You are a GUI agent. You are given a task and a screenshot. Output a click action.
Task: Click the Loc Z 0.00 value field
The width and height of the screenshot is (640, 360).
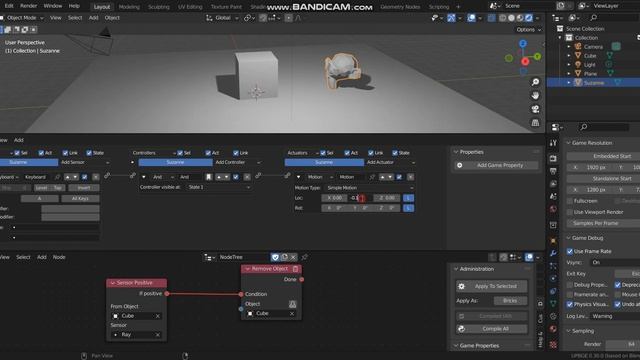click(387, 198)
